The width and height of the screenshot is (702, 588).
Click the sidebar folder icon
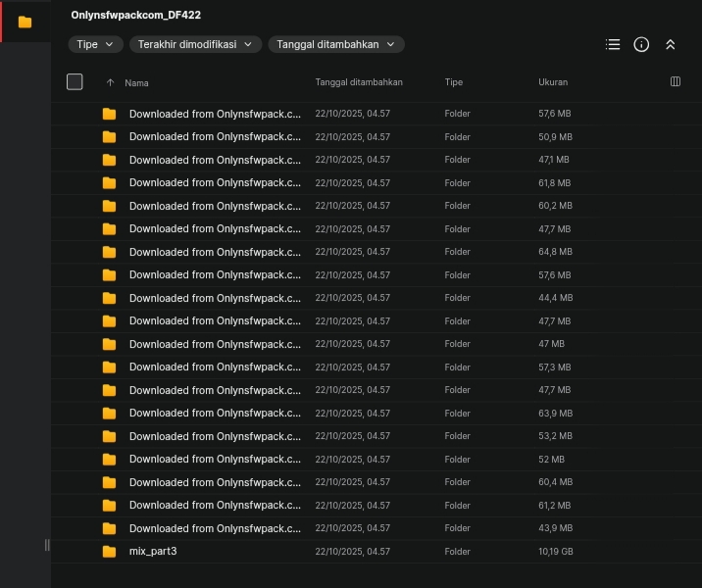click(25, 23)
